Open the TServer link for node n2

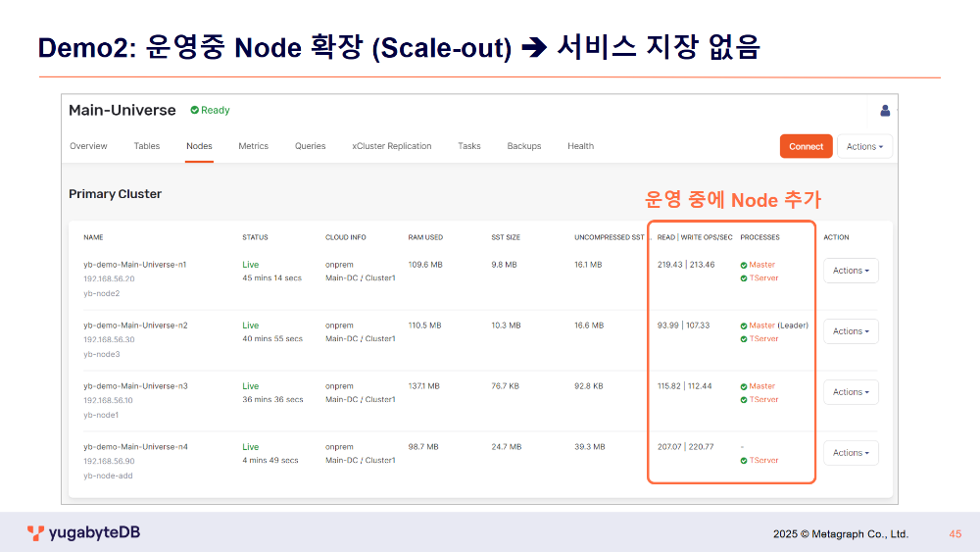coord(764,339)
